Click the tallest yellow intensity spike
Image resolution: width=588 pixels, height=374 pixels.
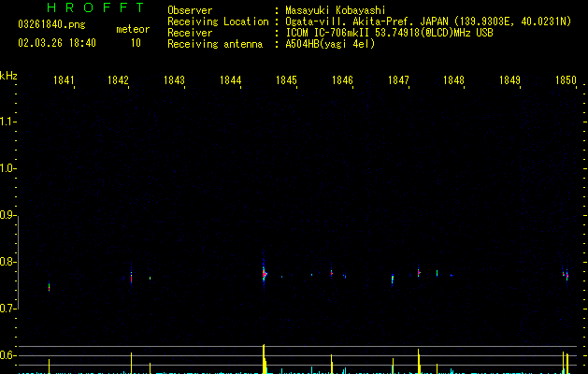pyautogui.click(x=264, y=358)
